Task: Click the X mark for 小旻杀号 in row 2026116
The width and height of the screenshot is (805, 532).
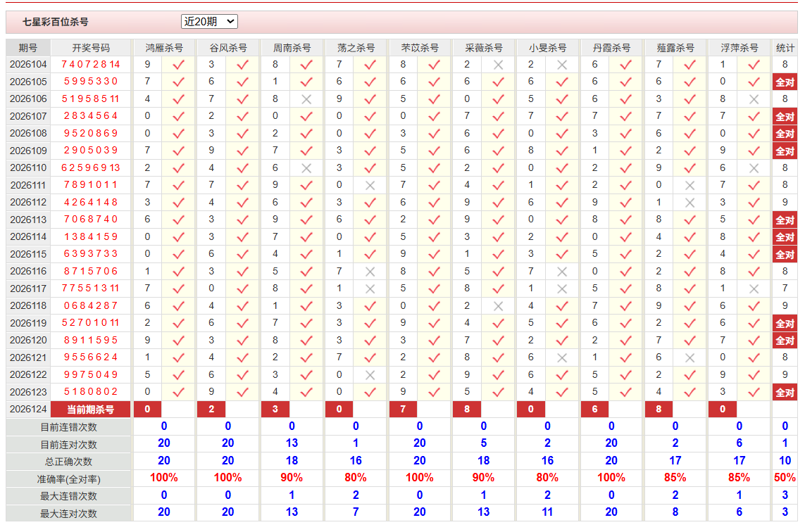Action: pos(562,272)
